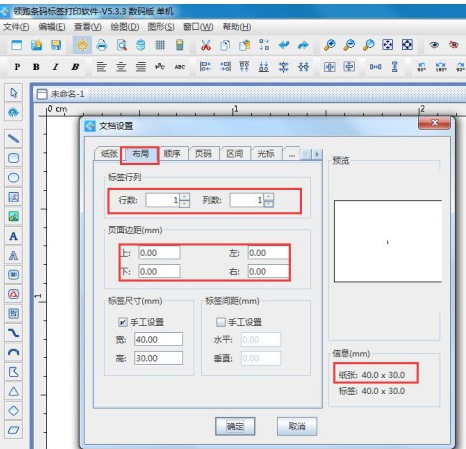The width and height of the screenshot is (466, 449).
Task: Uncheck 手工设置 under 标签尺寸
Action: [x=123, y=322]
